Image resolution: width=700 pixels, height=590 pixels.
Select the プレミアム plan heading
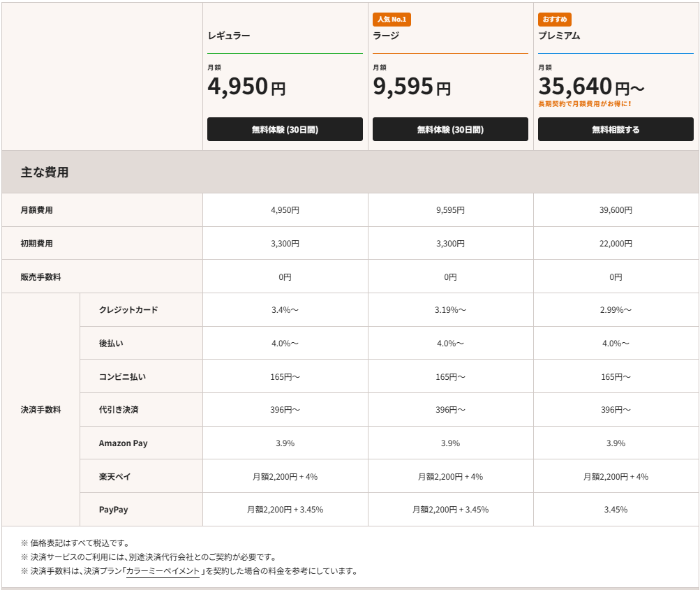point(559,36)
